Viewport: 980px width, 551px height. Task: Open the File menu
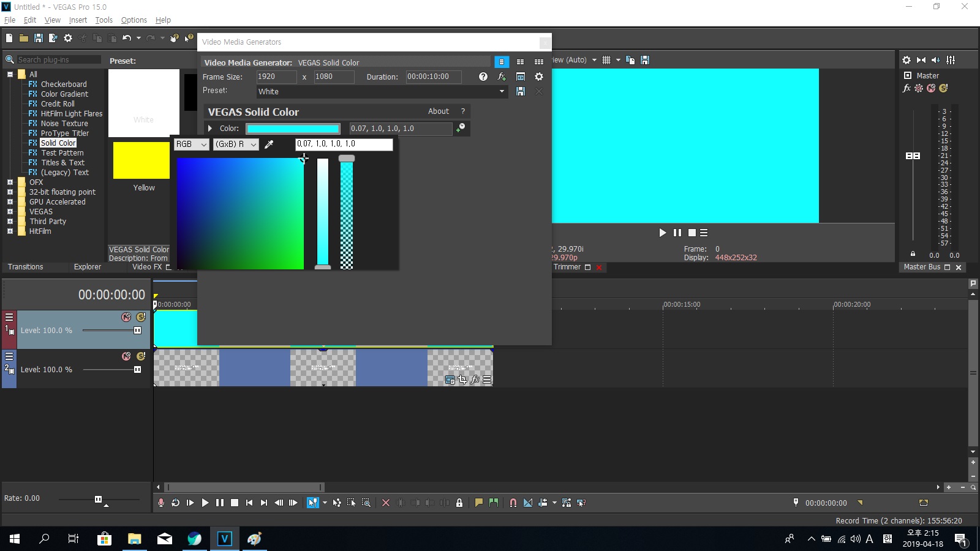pos(10,20)
